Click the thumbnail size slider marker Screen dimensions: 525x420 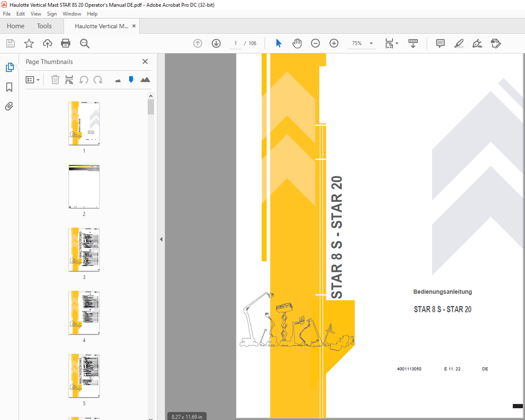131,79
